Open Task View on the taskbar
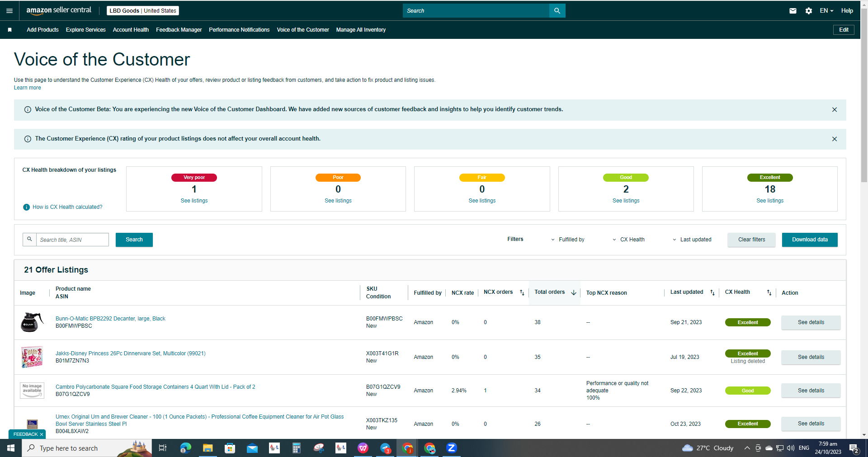868x457 pixels. tap(163, 448)
